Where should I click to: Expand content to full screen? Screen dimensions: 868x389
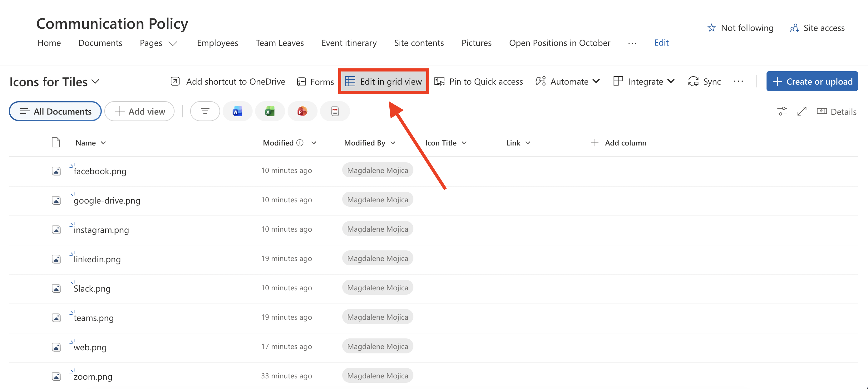click(801, 111)
